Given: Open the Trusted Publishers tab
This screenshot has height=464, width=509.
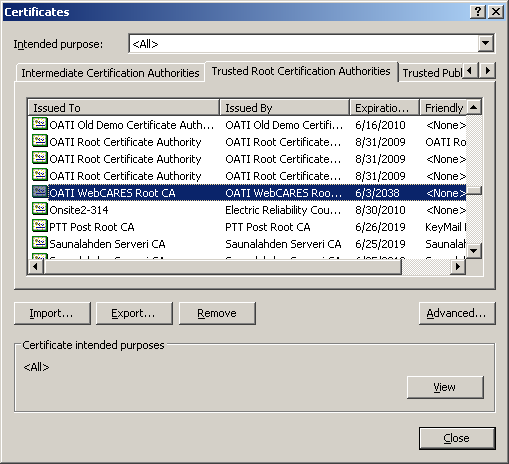Looking at the screenshot, I should pyautogui.click(x=432, y=73).
